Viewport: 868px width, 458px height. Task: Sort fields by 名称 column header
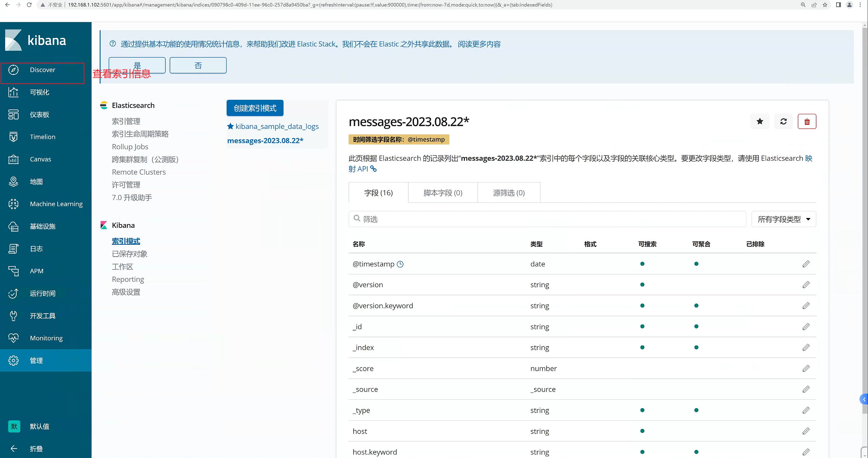358,244
